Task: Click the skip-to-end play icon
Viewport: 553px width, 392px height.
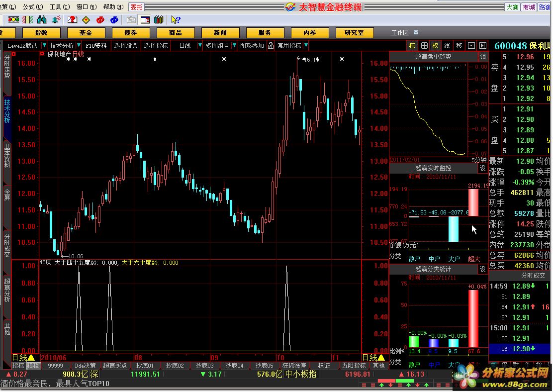Action: tap(483, 45)
